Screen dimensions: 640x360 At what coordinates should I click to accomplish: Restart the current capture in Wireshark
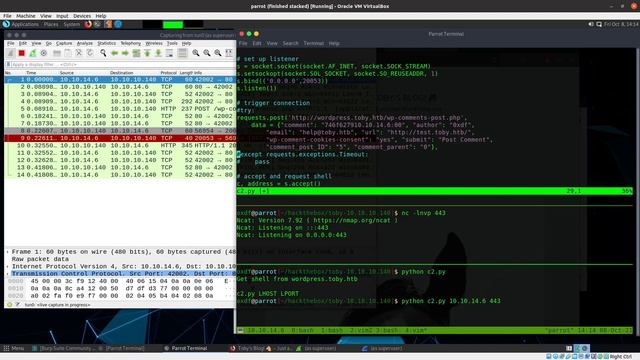(x=33, y=53)
